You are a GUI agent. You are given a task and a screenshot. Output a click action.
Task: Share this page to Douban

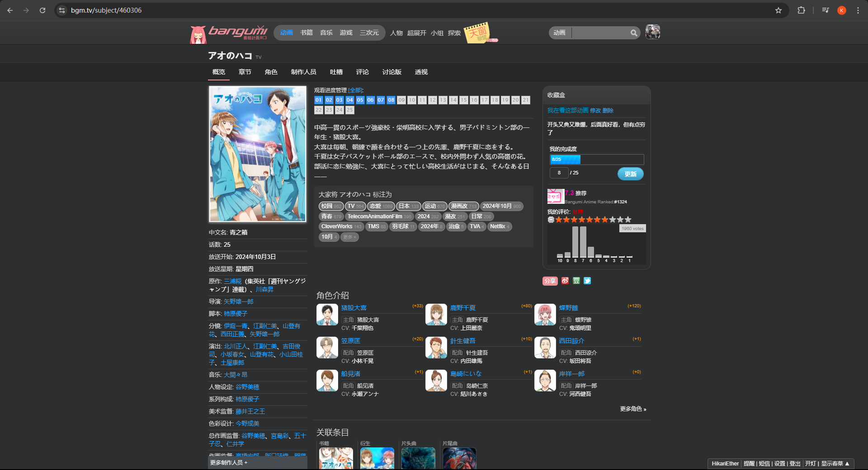click(576, 281)
